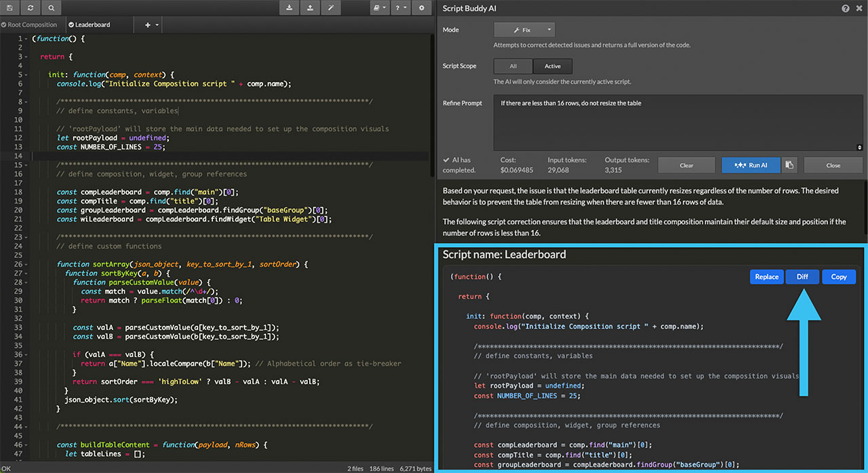Copy the suggested Leaderboard script

click(839, 277)
